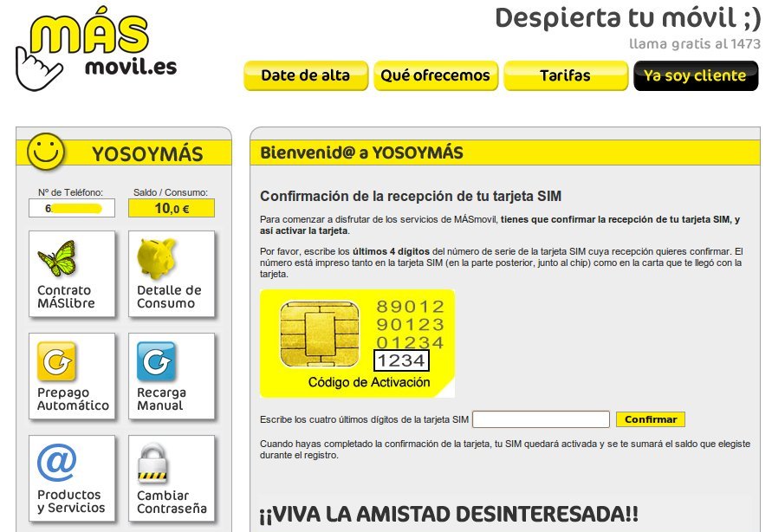Click the 'Cuando hayas completado la confirmación' paragraph

[505, 450]
